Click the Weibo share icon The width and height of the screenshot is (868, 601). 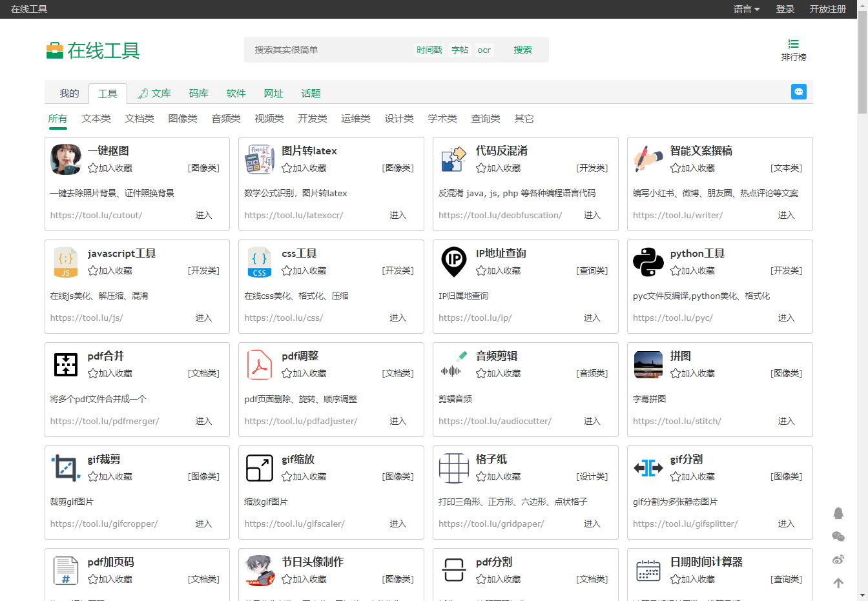coord(838,560)
